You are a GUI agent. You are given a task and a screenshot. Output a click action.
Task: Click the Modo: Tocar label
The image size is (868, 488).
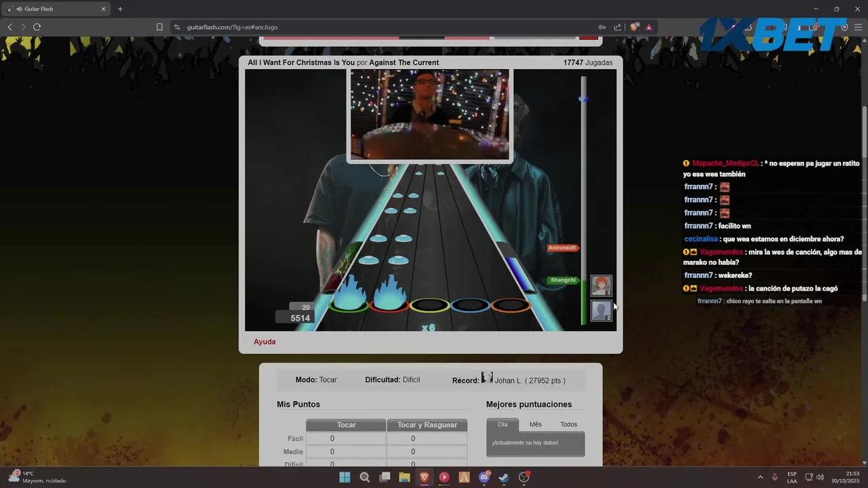point(316,380)
